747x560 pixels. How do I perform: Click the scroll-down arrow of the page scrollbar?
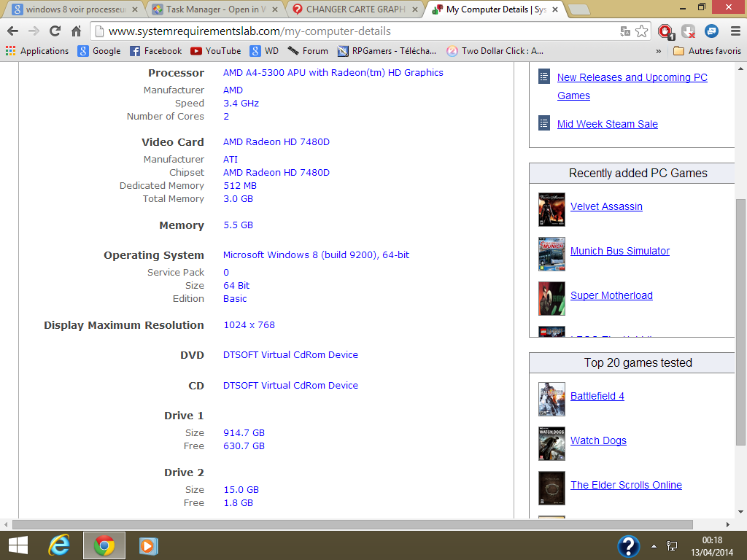(x=740, y=512)
